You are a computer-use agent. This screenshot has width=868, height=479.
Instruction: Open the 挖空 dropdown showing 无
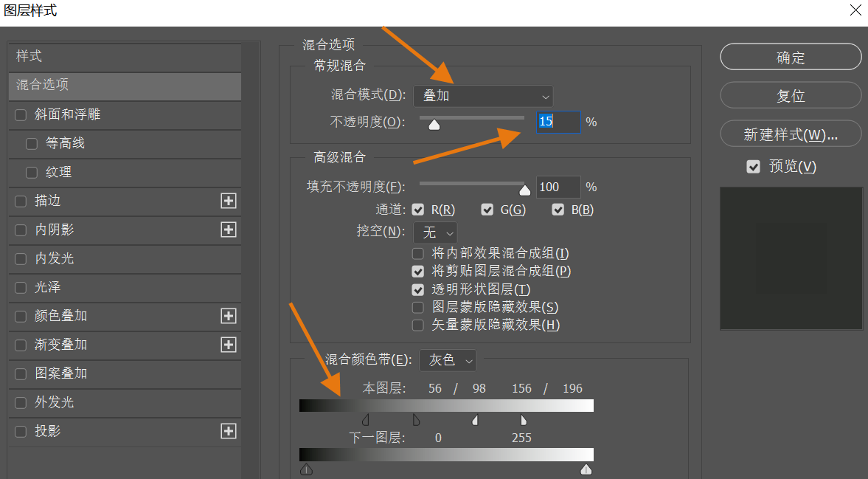tap(435, 232)
